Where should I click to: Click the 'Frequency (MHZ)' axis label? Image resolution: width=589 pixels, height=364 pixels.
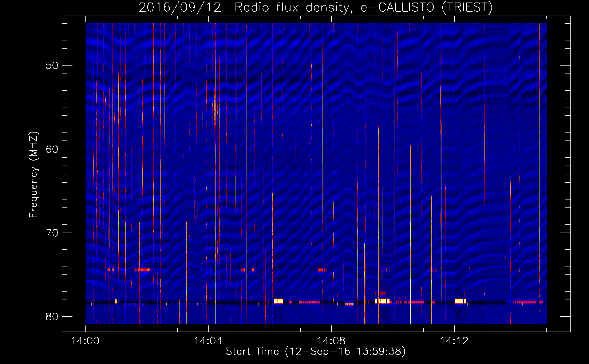(x=33, y=175)
